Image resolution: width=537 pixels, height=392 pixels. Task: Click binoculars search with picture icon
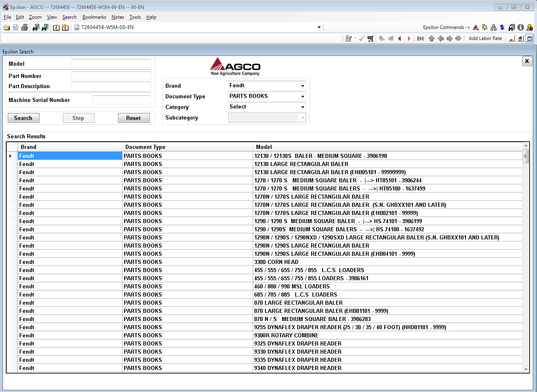(45, 27)
